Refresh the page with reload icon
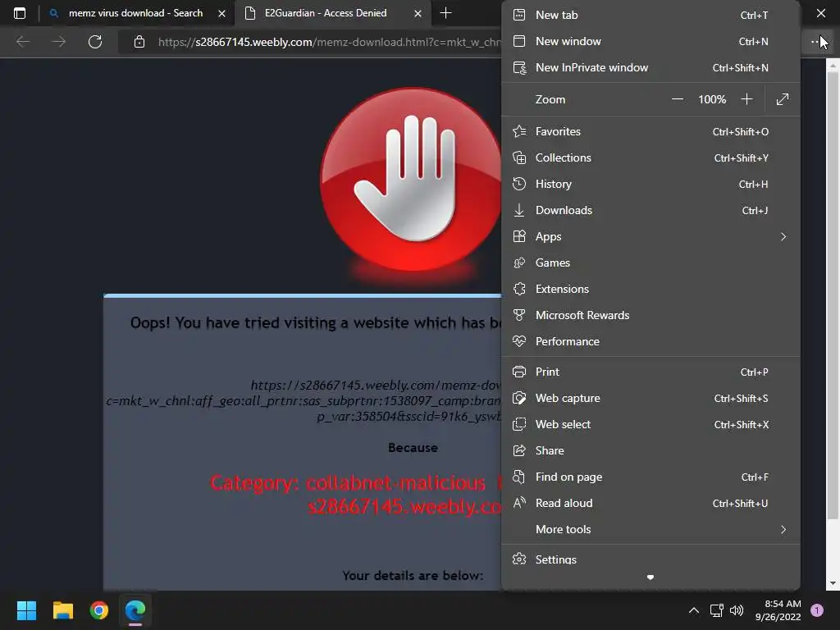840x630 pixels. point(95,42)
